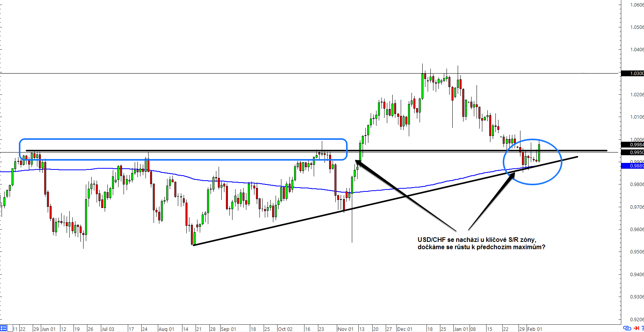Click the 'Nov 01' date on time axis
Screen dimensions: 644x332
(x=345, y=329)
